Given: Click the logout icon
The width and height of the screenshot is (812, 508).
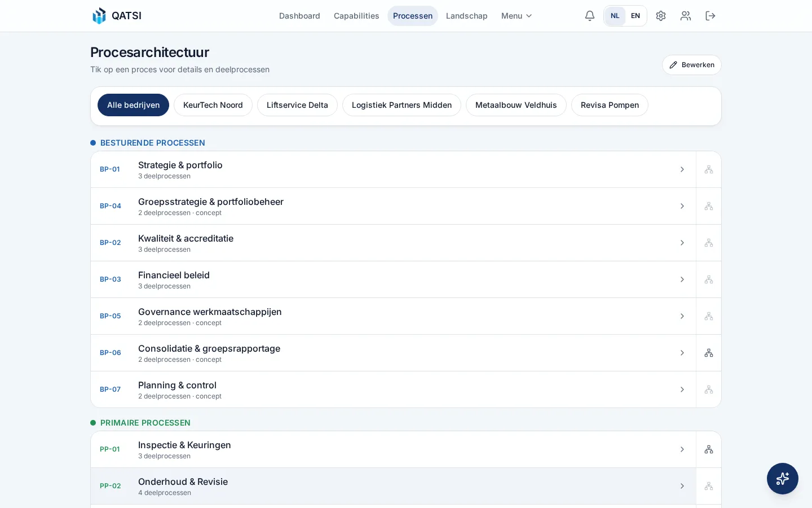Looking at the screenshot, I should (x=710, y=16).
